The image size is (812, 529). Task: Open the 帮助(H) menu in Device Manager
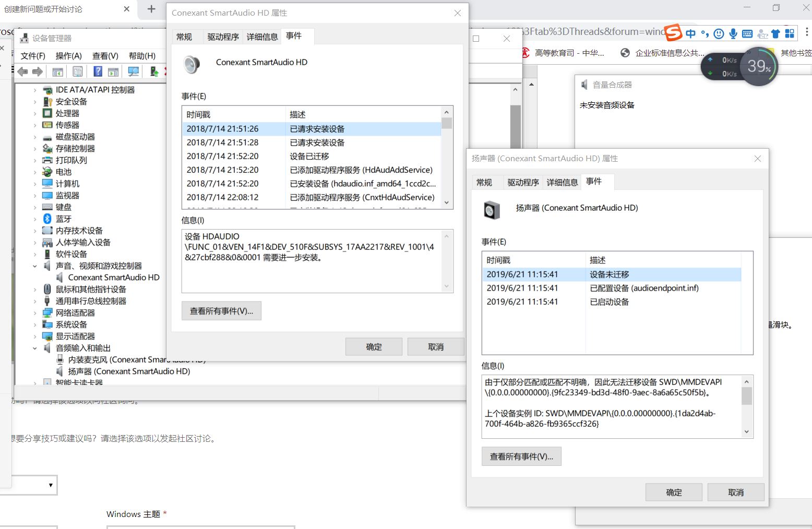142,56
